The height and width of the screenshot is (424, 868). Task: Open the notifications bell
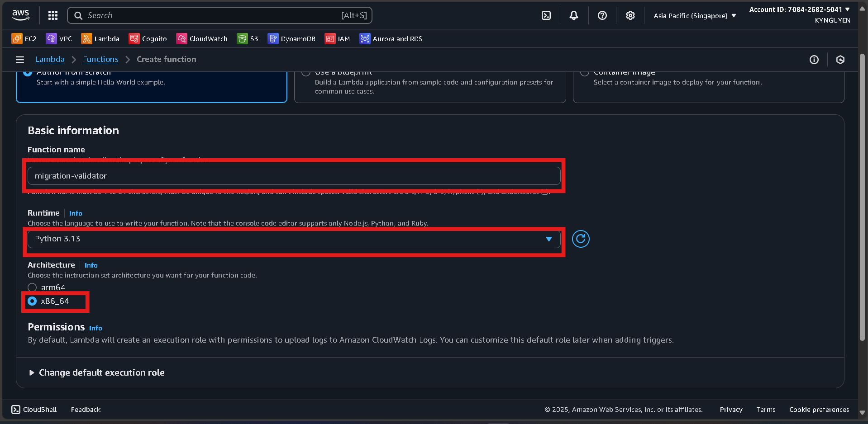pos(573,15)
